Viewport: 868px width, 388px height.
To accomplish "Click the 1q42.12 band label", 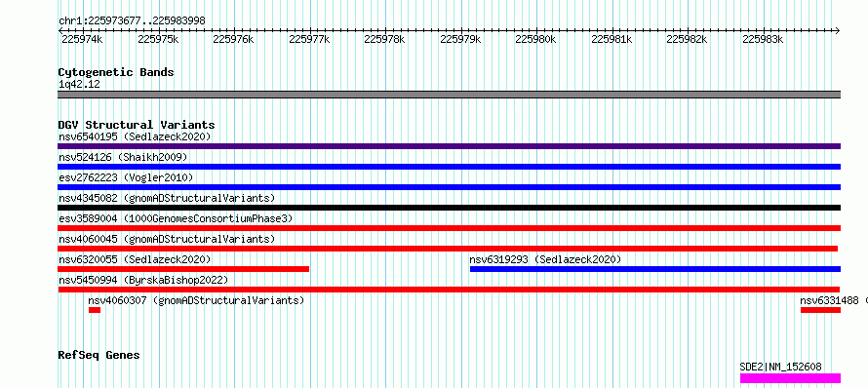I will [x=79, y=84].
